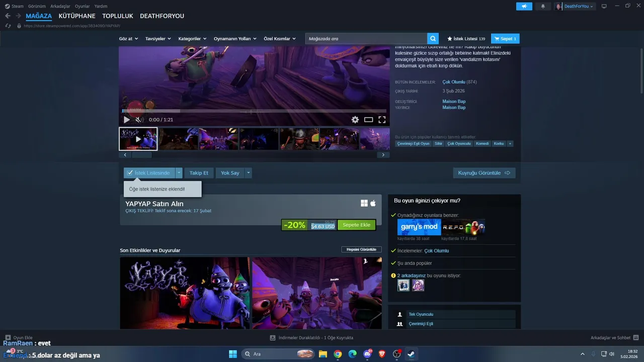Open the announcements megaphone button
The width and height of the screenshot is (644, 362).
pos(524,6)
